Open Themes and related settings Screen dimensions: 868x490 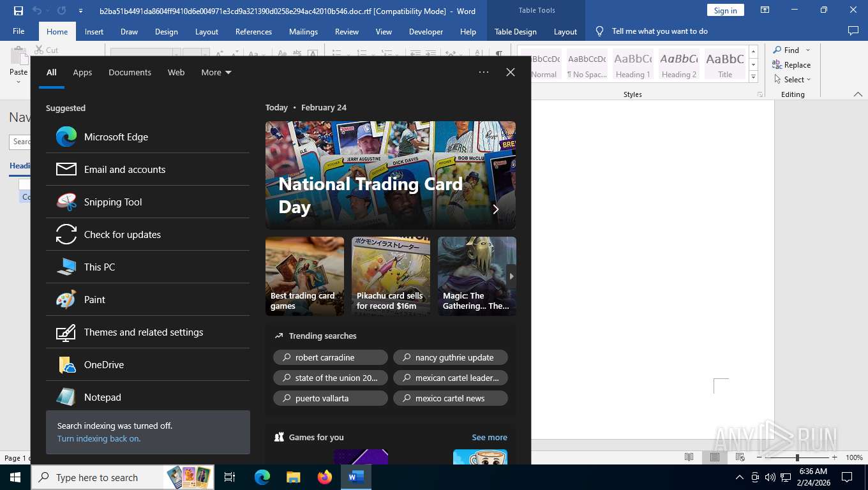coord(147,332)
